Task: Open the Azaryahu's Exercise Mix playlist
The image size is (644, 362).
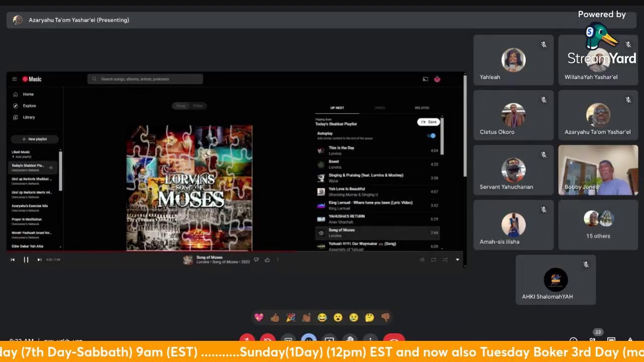Action: [x=34, y=208]
